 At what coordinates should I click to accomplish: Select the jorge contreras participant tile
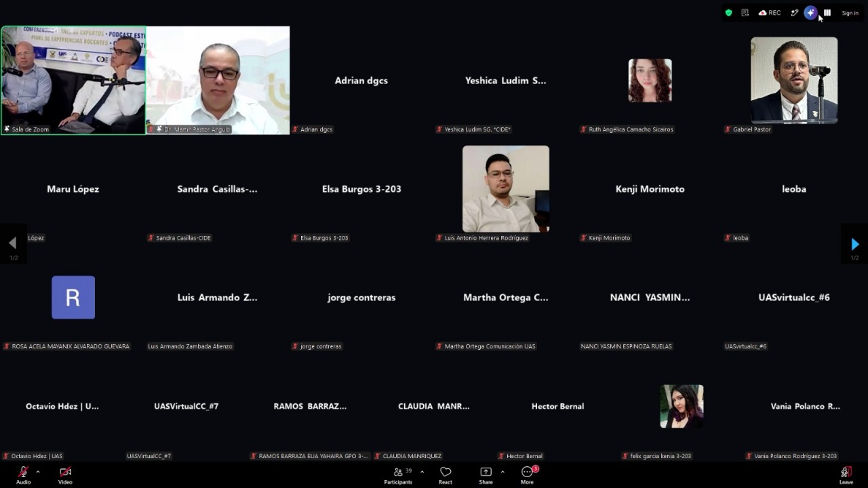[361, 298]
